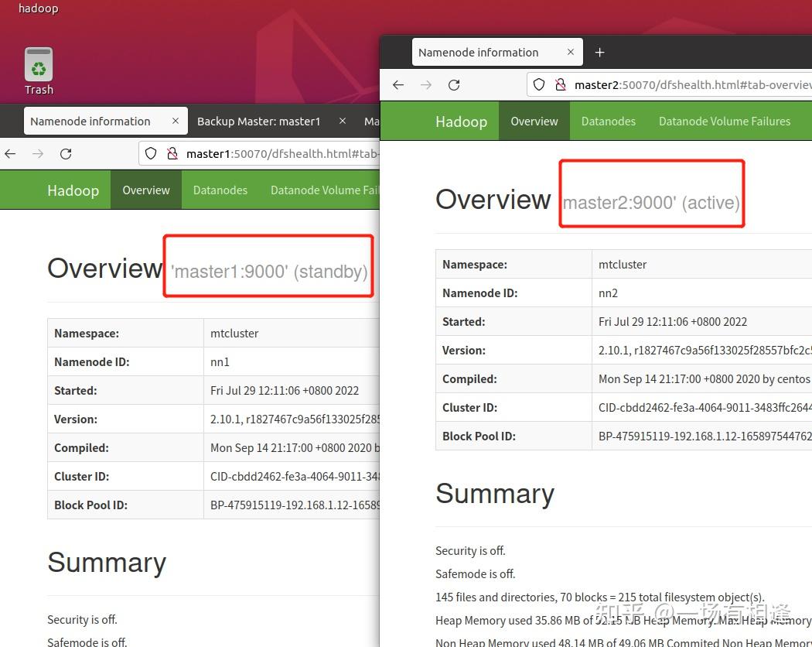
Task: Click the Hadoop brand in master2 navbar
Action: click(462, 122)
